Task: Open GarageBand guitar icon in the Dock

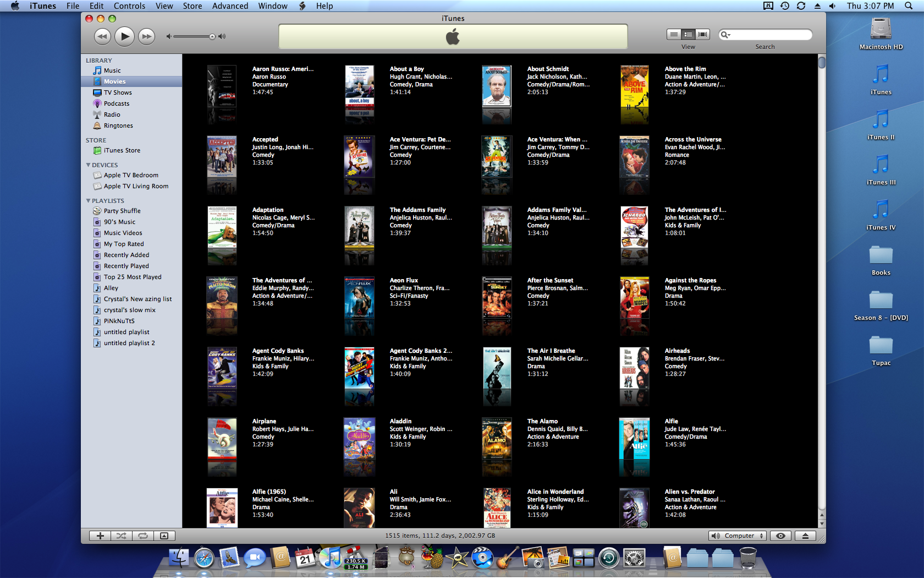Action: [508, 558]
